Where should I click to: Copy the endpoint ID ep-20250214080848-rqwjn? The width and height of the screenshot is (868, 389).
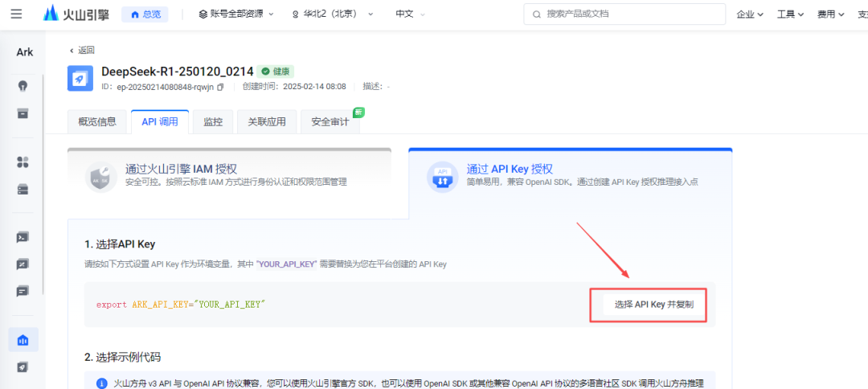220,87
